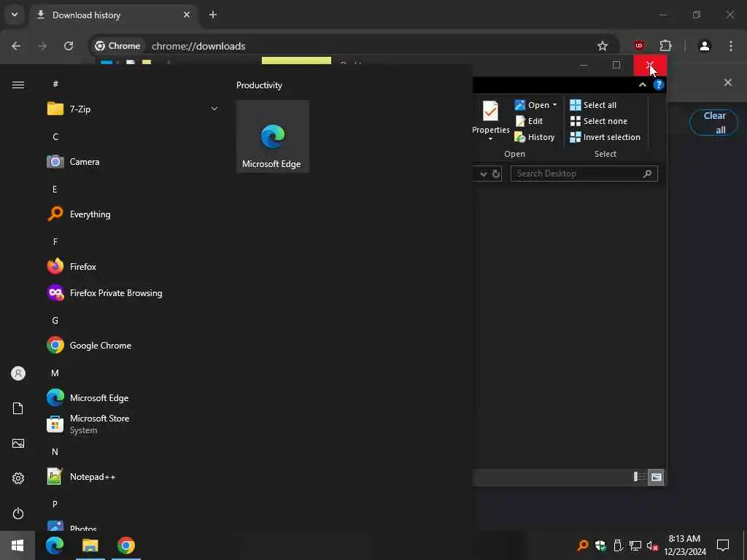Switch Explorer to details view
The width and height of the screenshot is (747, 560).
tap(639, 477)
